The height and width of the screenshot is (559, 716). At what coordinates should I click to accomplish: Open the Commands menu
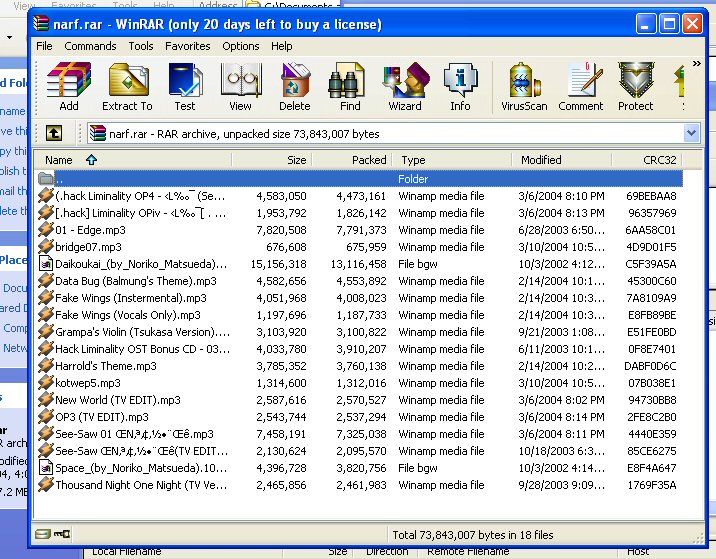pyautogui.click(x=91, y=46)
